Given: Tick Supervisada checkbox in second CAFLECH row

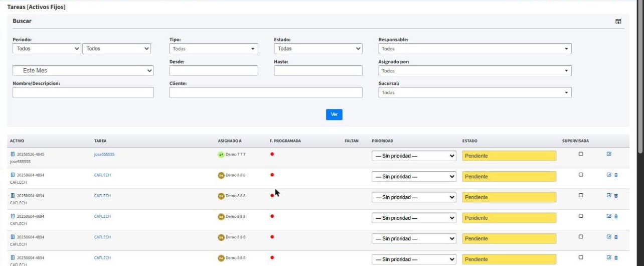Looking at the screenshot, I should tap(581, 195).
